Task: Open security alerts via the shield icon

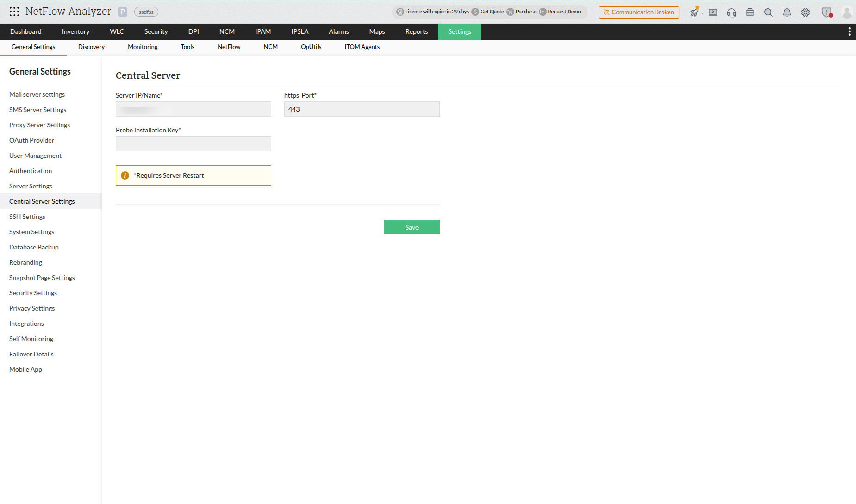Action: [x=827, y=12]
